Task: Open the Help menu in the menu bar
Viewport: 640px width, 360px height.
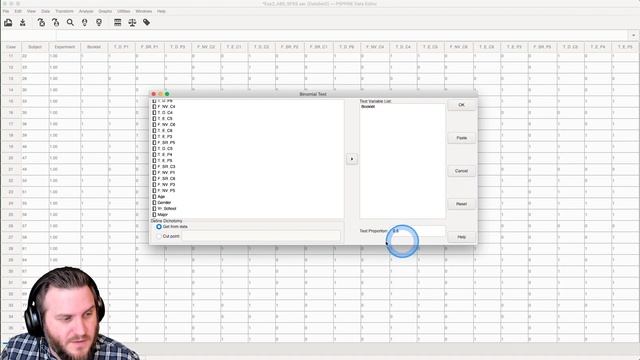Action: 161,11
